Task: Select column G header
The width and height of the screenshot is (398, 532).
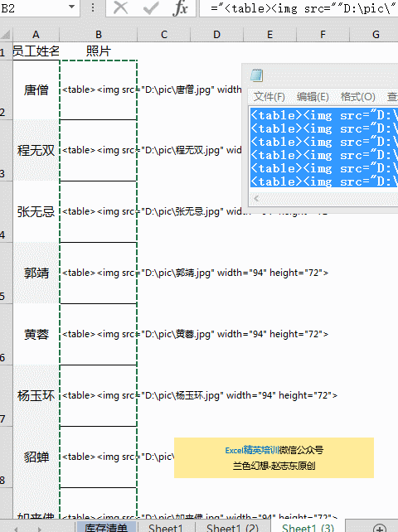Action: (x=376, y=35)
